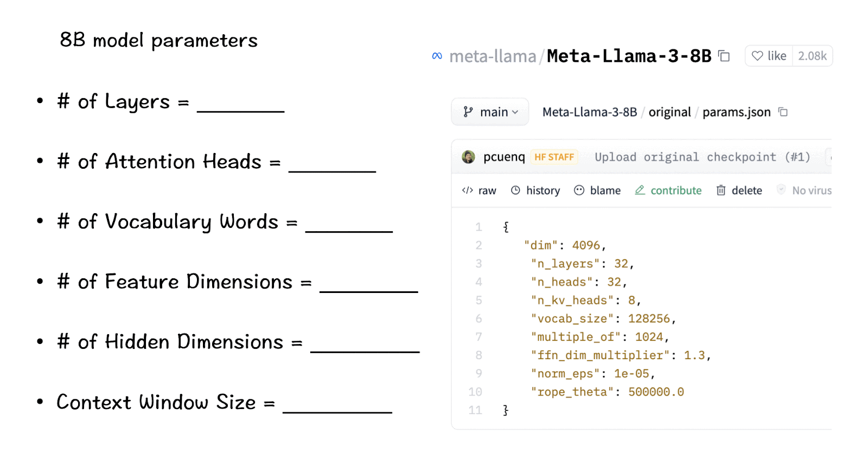Go to Meta-Llama-3-8B root in breadcrumb
The image size is (868, 453).
point(590,112)
